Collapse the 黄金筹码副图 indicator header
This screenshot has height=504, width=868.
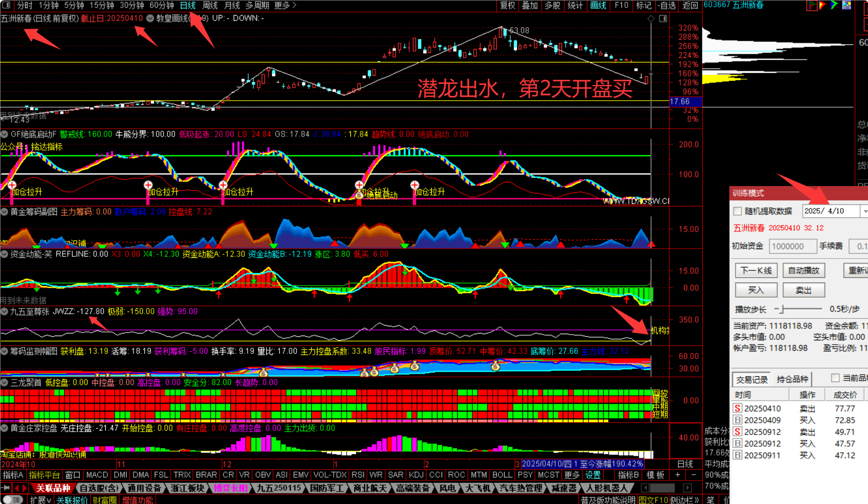click(x=4, y=212)
